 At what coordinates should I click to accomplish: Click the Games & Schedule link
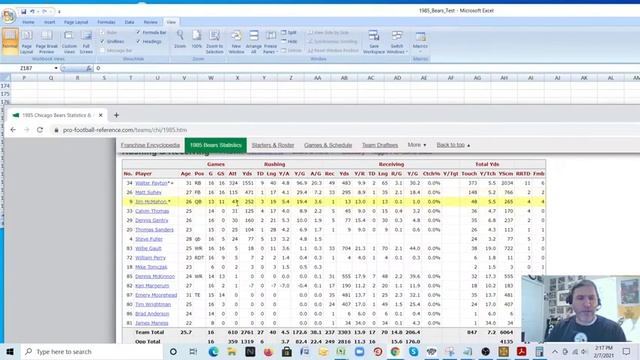coord(328,145)
